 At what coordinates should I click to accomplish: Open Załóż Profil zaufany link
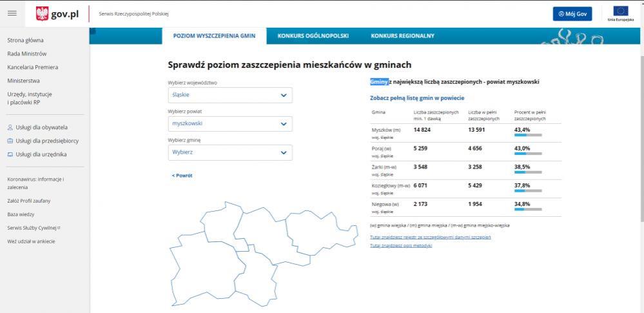pos(29,201)
